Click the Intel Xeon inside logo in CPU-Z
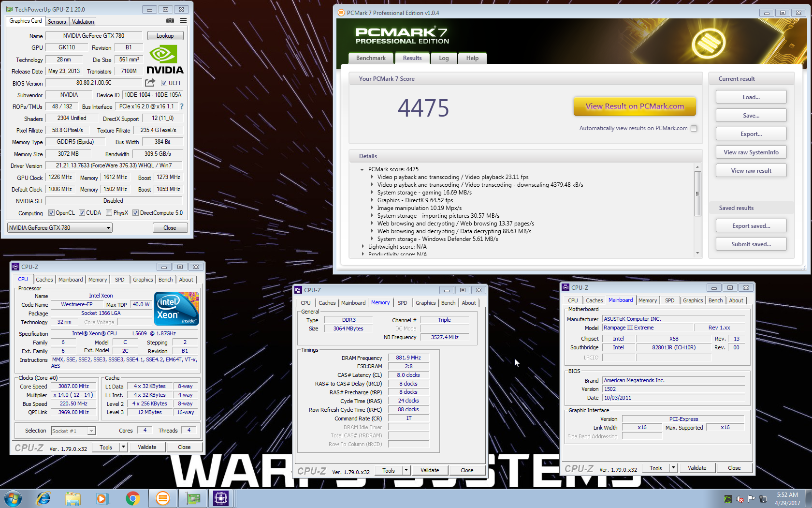Image resolution: width=812 pixels, height=508 pixels. (x=176, y=309)
